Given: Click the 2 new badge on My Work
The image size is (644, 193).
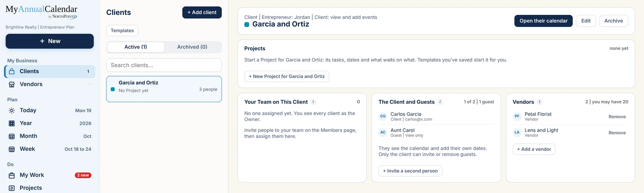Looking at the screenshot, I should [83, 175].
